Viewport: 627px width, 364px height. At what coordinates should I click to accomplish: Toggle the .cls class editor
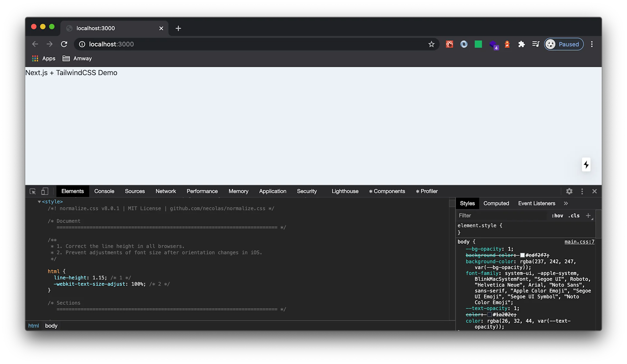[573, 216]
